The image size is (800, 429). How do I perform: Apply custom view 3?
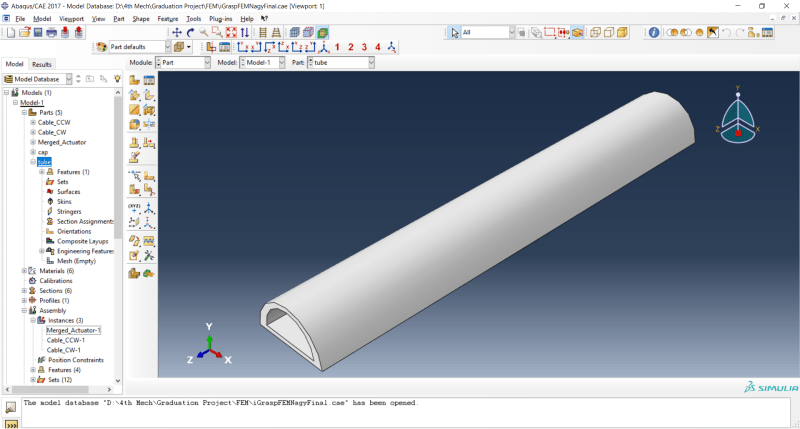coord(364,47)
